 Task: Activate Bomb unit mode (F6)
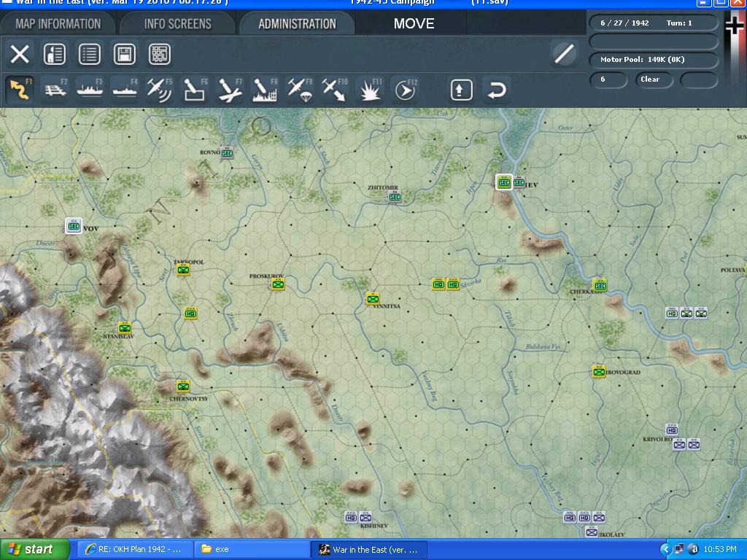tap(195, 90)
